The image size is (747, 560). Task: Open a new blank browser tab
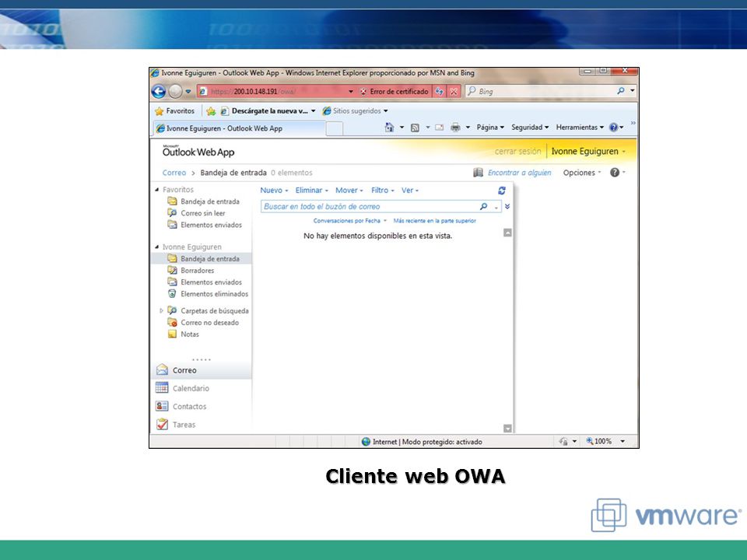[335, 128]
